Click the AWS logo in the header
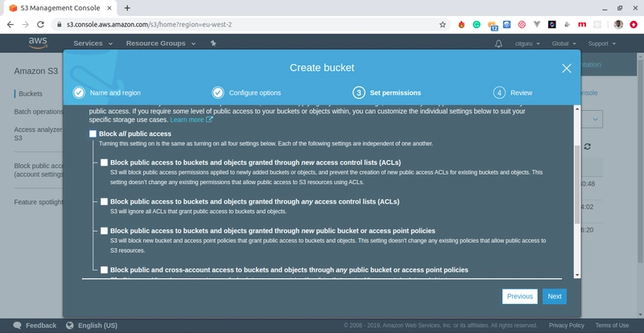644x333 pixels. [38, 43]
